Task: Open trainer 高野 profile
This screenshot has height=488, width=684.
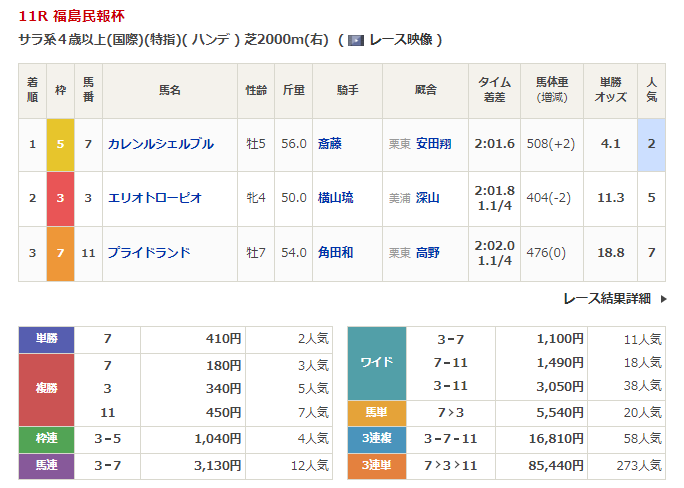Action: [427, 252]
